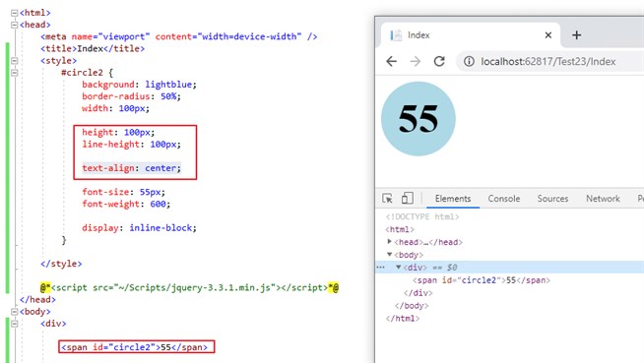Click the commented jquery script line
This screenshot has height=363, width=644.
click(189, 287)
